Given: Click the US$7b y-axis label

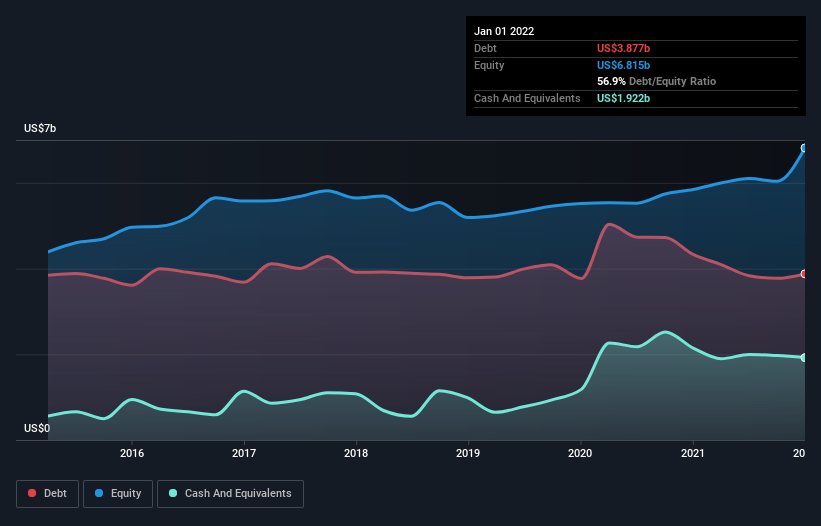Looking at the screenshot, I should click(x=40, y=128).
